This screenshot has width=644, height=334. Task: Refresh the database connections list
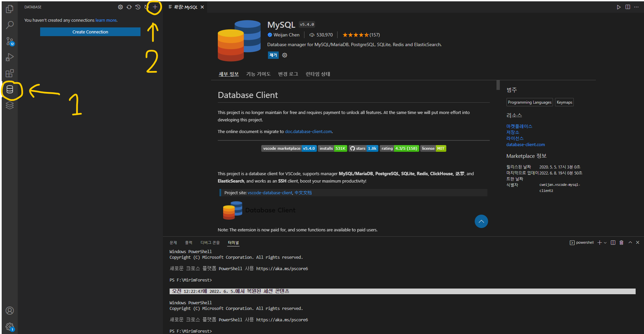point(129,7)
